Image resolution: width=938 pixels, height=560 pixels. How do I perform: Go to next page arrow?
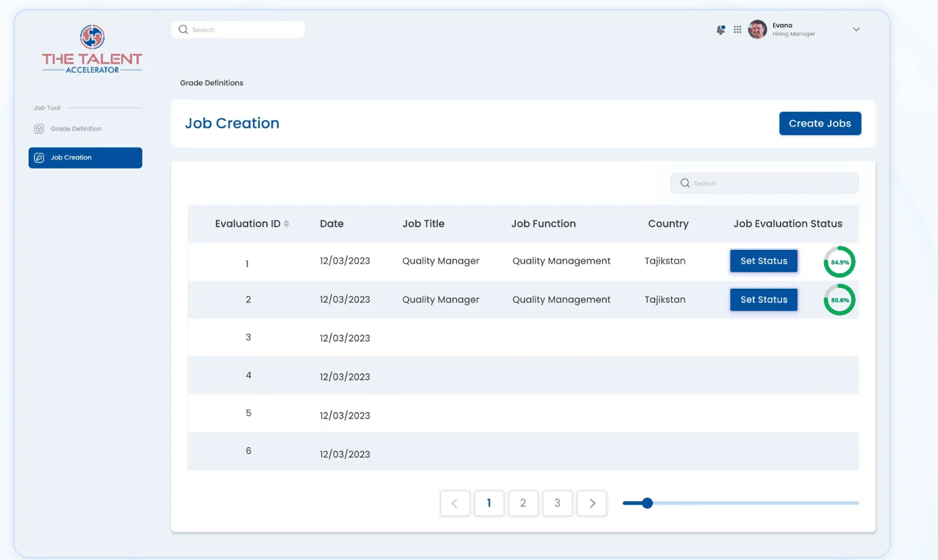592,503
